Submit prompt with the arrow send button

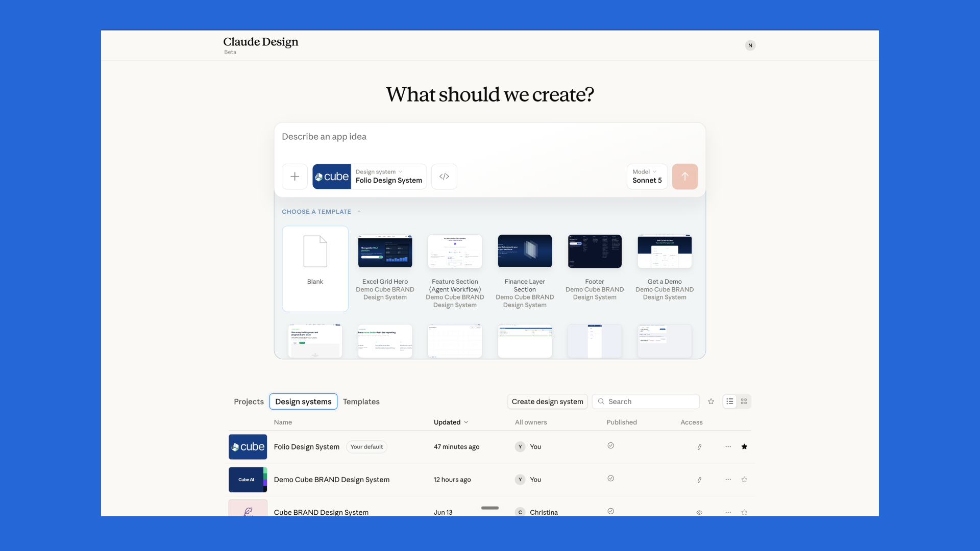pyautogui.click(x=685, y=177)
